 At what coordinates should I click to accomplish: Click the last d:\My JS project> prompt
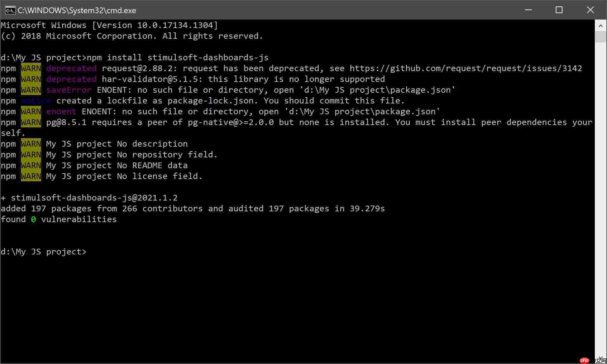44,252
